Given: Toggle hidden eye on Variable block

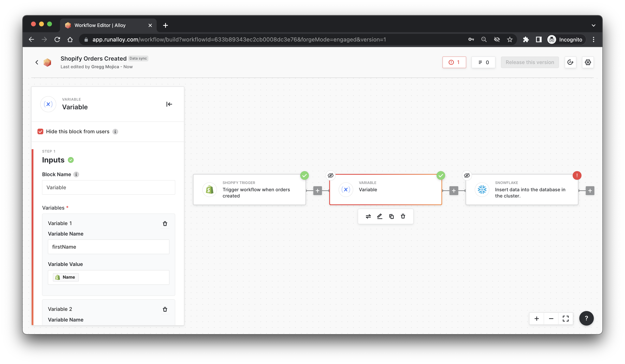Looking at the screenshot, I should pos(330,175).
